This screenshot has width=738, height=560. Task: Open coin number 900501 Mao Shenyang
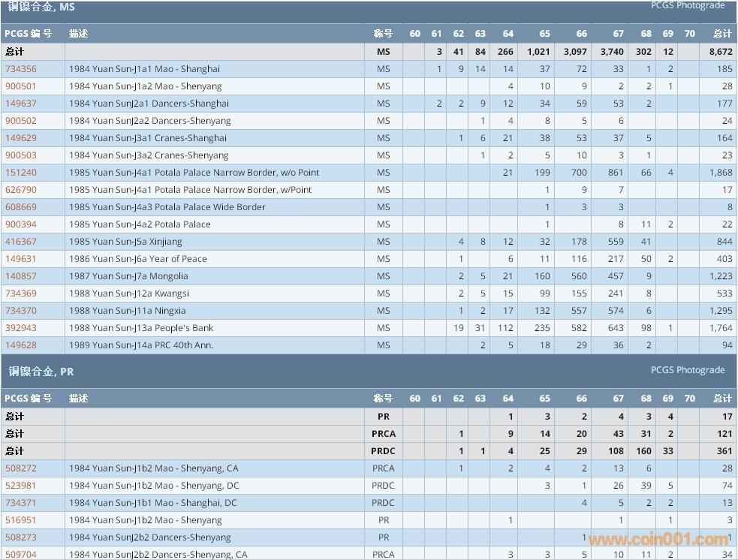tap(21, 86)
